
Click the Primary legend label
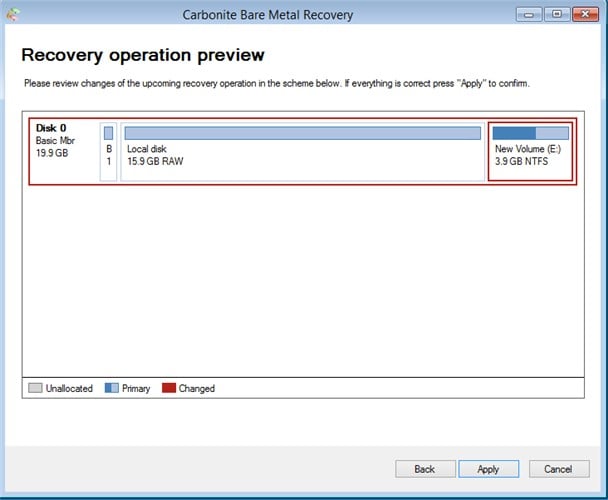tap(136, 388)
